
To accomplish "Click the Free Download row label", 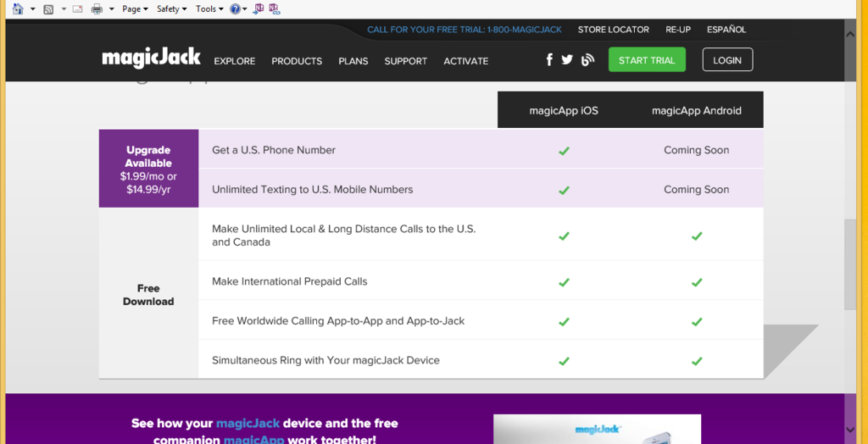I will (148, 295).
